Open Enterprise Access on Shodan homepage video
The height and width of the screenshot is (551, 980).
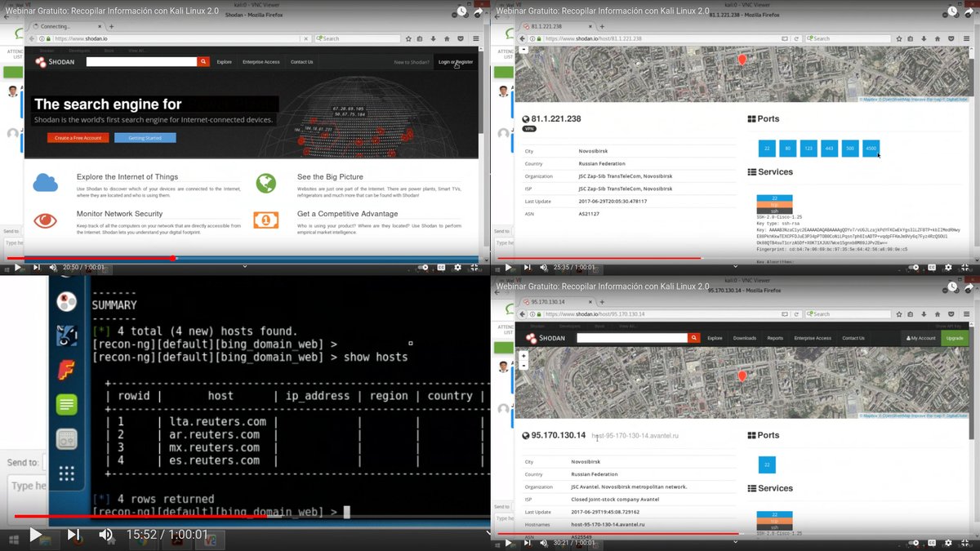(x=261, y=62)
